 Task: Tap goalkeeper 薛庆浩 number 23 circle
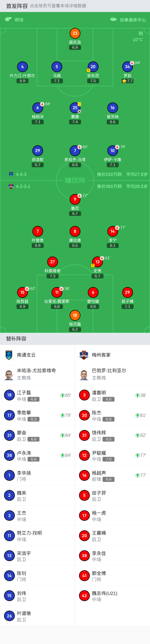point(75,33)
